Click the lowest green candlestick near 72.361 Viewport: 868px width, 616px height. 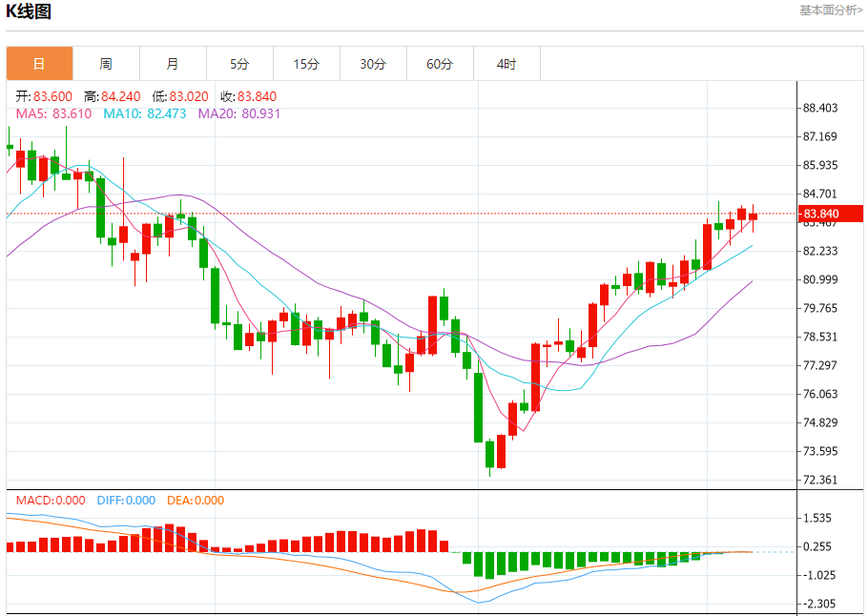(489, 454)
